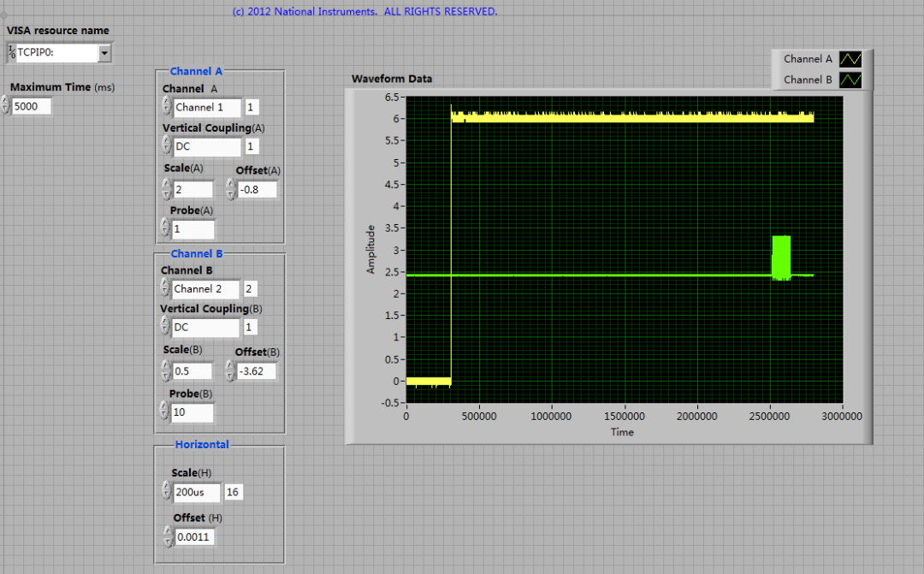924x574 pixels.
Task: Click the Channel A yellow plot legend icon
Action: (x=850, y=59)
